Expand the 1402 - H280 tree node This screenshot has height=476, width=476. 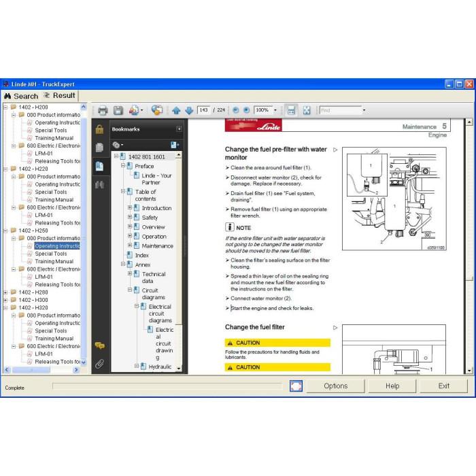(5, 292)
